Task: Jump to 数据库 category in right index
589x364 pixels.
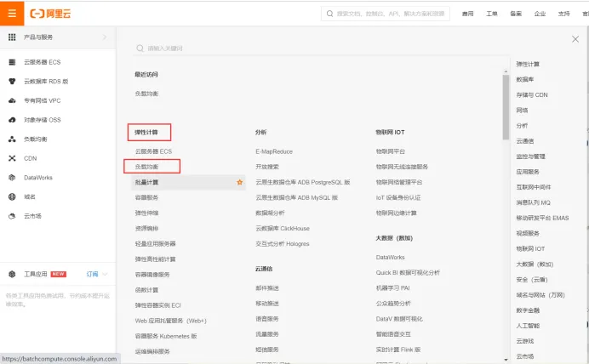Action: 525,79
